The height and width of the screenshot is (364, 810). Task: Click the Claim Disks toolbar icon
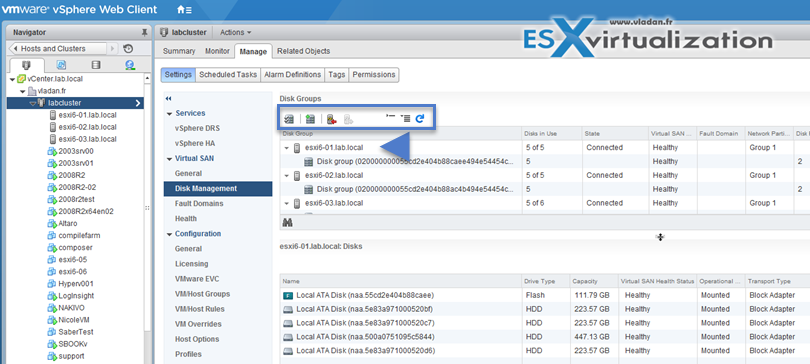pyautogui.click(x=289, y=119)
